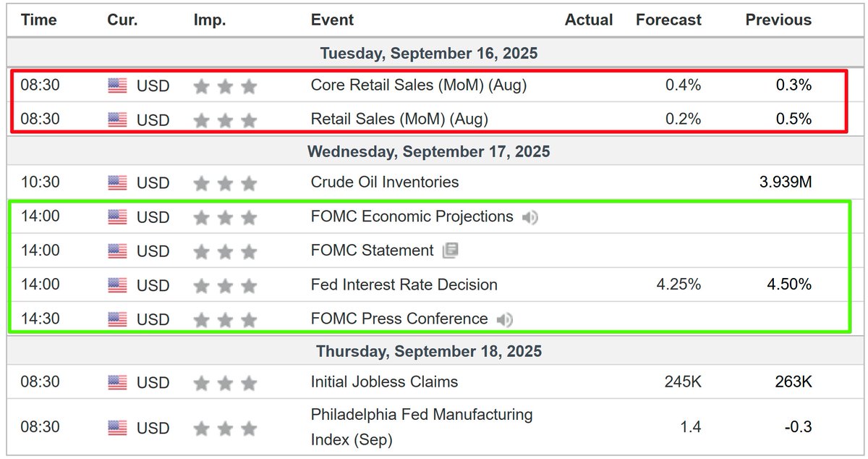
Task: Open Core Retail Sales (MoM) (Aug) event
Action: click(x=419, y=85)
